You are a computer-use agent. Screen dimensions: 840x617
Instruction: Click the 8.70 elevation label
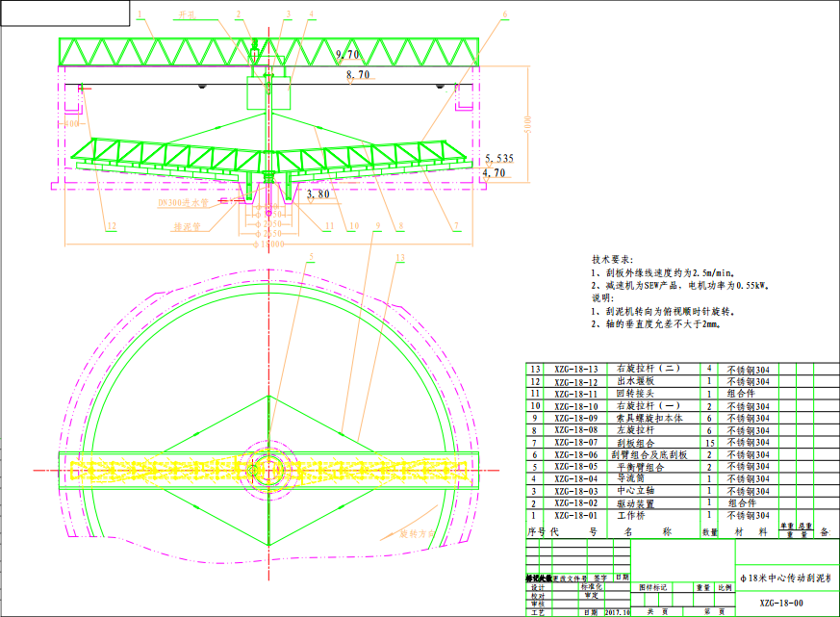[x=359, y=73]
